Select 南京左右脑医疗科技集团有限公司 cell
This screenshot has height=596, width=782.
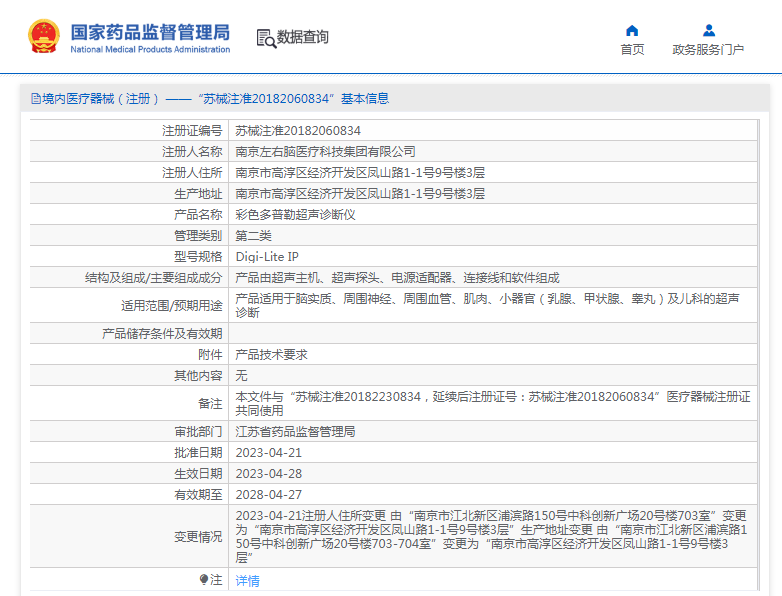[325, 152]
